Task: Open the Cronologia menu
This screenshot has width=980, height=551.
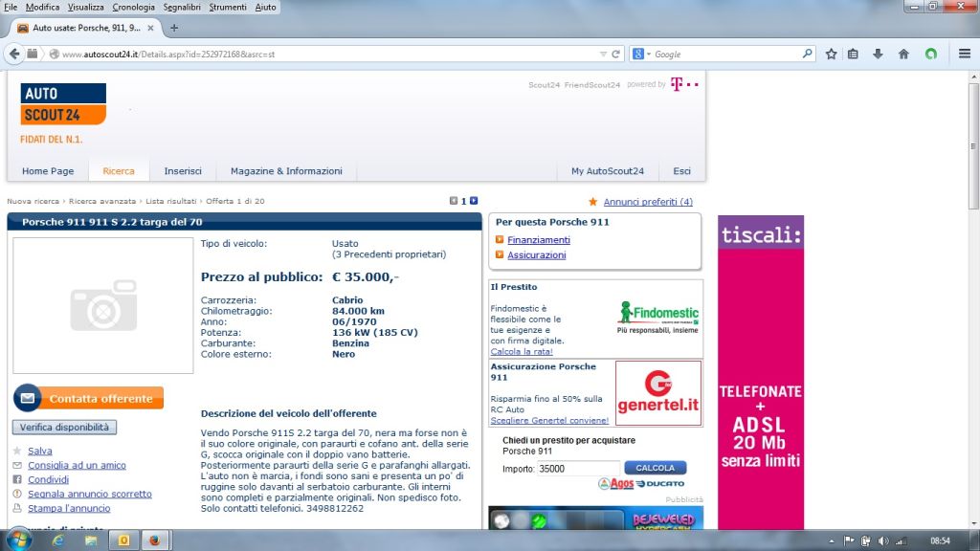Action: click(x=133, y=7)
